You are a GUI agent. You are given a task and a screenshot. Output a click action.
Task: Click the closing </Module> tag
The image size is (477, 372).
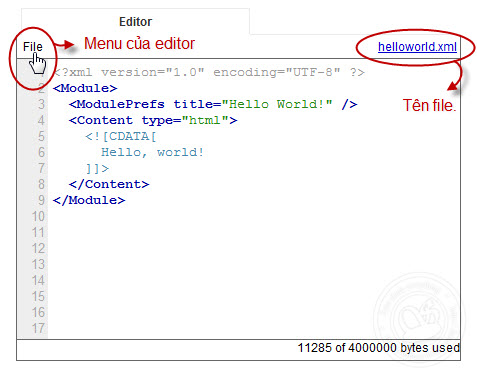tap(89, 200)
